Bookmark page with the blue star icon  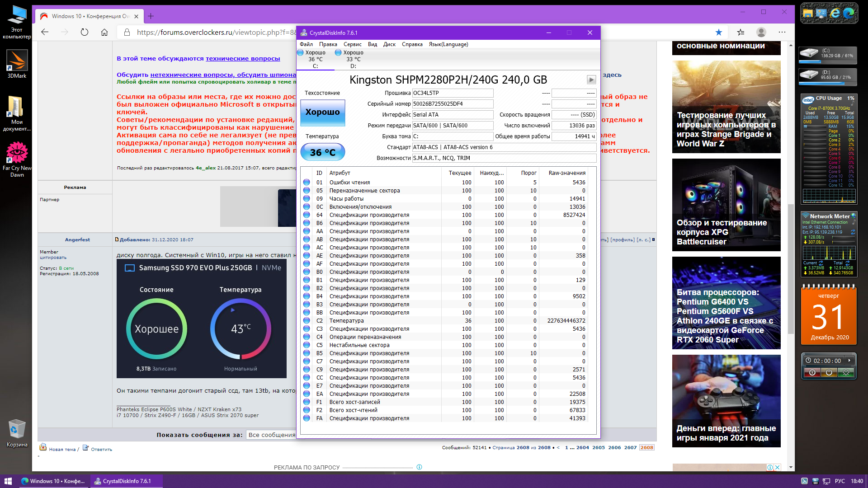click(x=719, y=32)
